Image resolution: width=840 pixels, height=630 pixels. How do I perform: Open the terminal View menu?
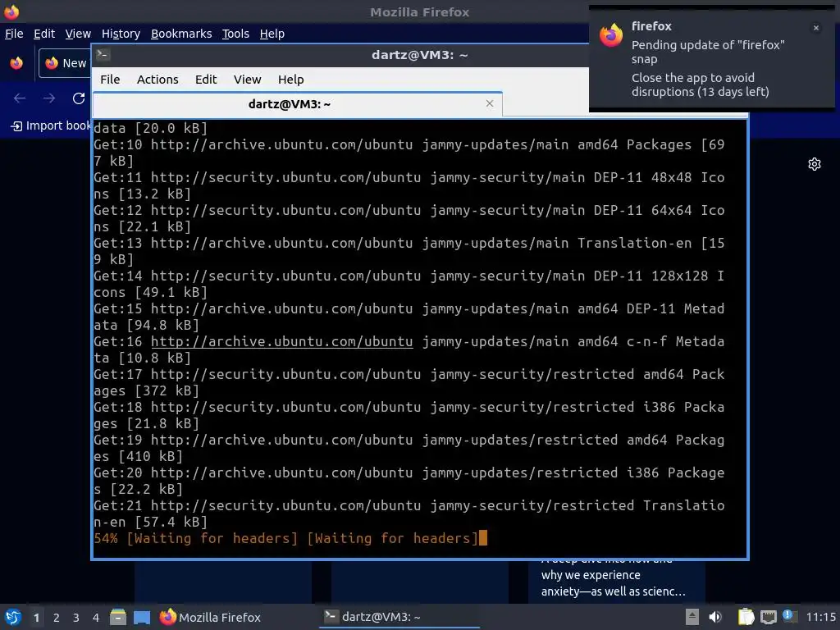(x=247, y=80)
